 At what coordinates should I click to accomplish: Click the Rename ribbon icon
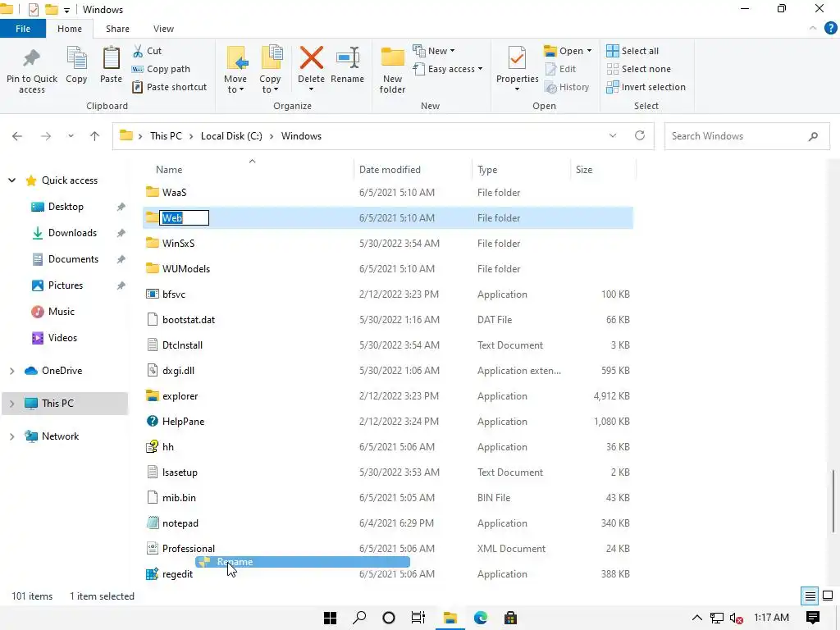(347, 58)
